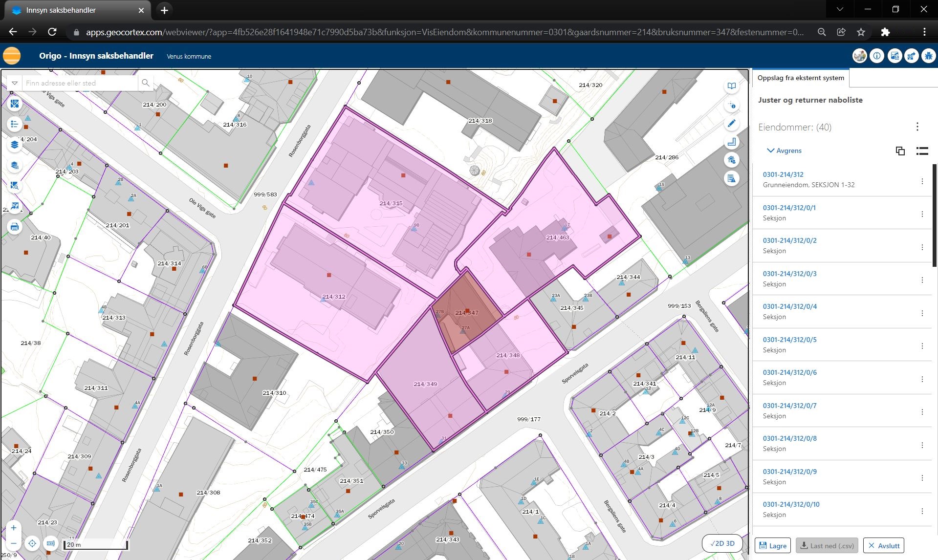Open the print map tool
This screenshot has height=560, width=938.
click(x=15, y=227)
